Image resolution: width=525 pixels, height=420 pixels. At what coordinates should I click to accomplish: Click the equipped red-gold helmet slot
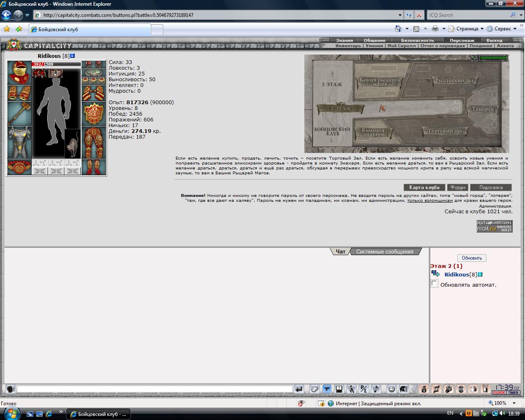[19, 73]
